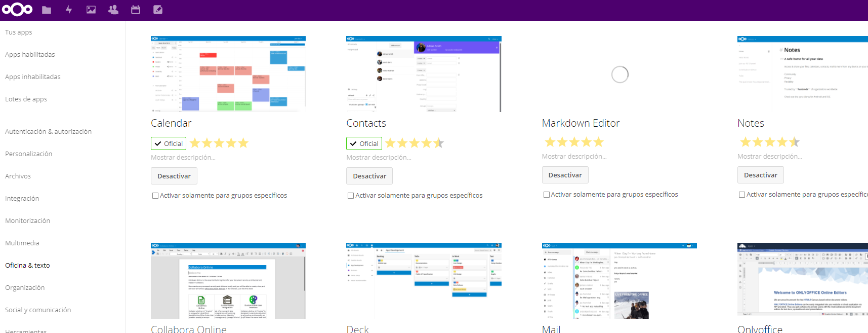The height and width of the screenshot is (333, 868).
Task: Open Contacts app screenshot thumbnail
Action: tap(424, 74)
